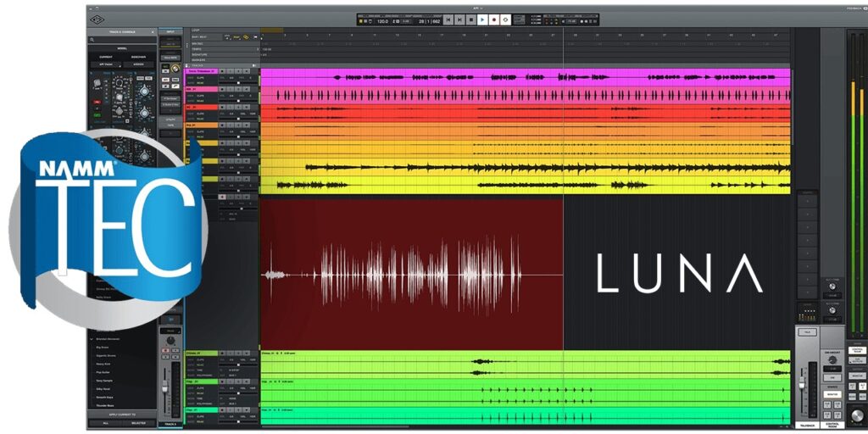Click the 28|1|662 position counter
The height and width of the screenshot is (434, 868).
430,21
